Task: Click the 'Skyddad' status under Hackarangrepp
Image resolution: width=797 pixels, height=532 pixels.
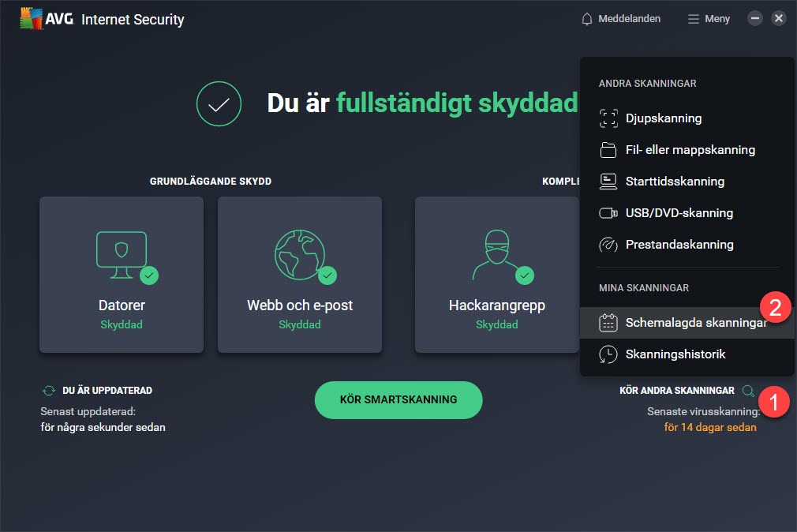Action: pyautogui.click(x=497, y=324)
